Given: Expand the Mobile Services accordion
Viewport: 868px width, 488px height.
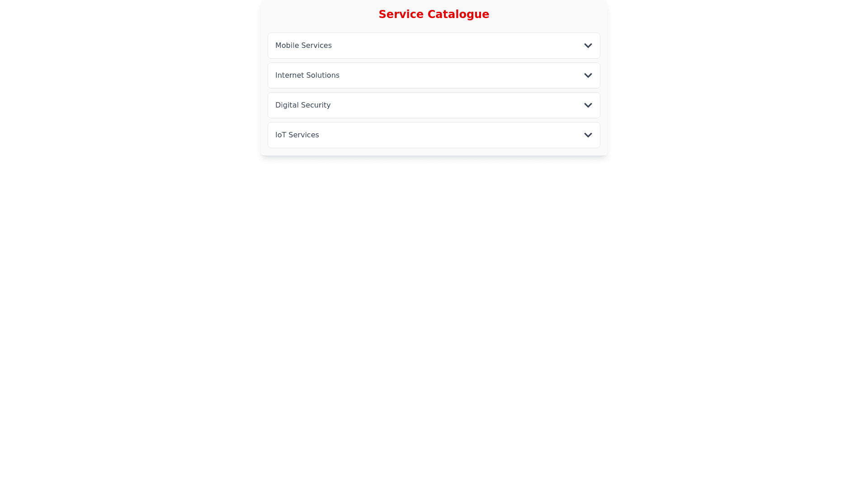Looking at the screenshot, I should [433, 46].
